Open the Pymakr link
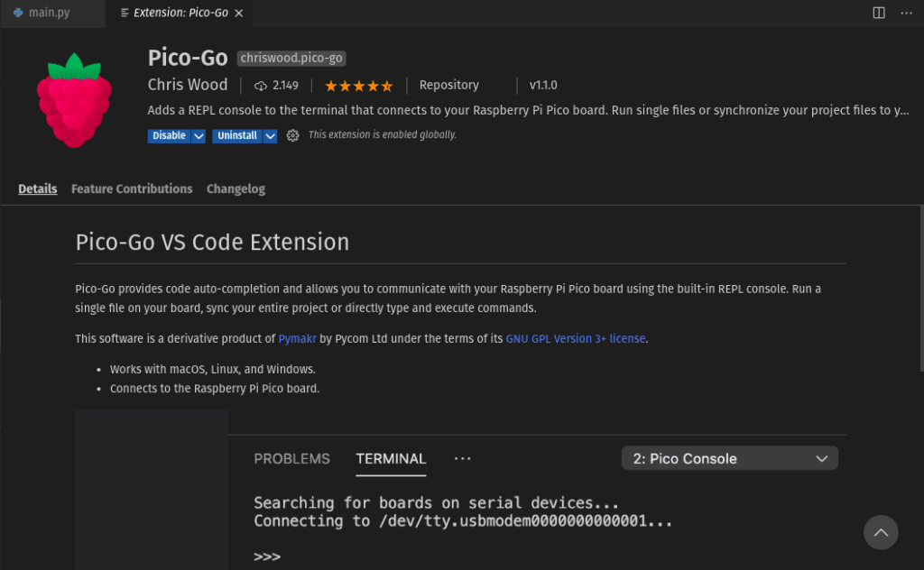The height and width of the screenshot is (570, 924). coord(297,339)
